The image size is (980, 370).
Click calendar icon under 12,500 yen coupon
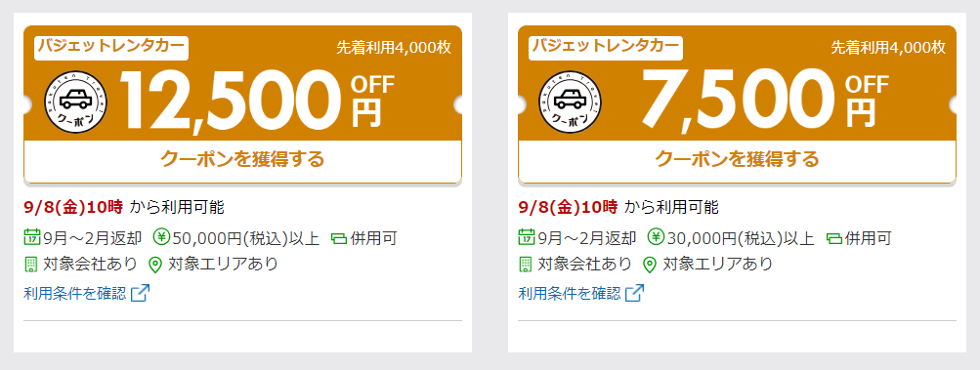[x=32, y=237]
